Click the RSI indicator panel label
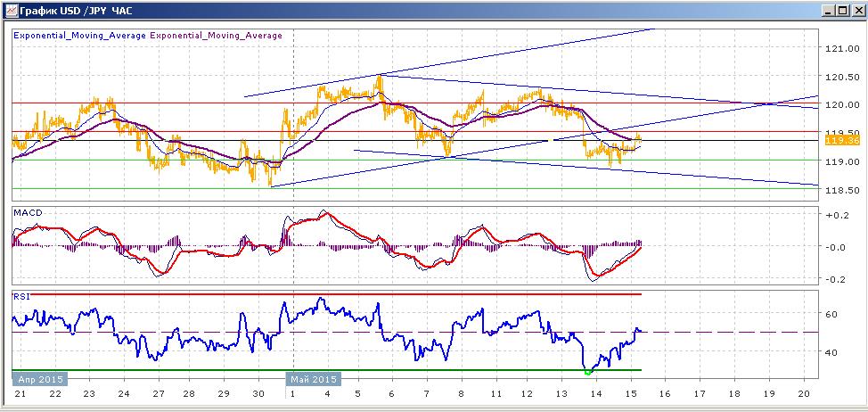The height and width of the screenshot is (412, 868). [x=22, y=296]
